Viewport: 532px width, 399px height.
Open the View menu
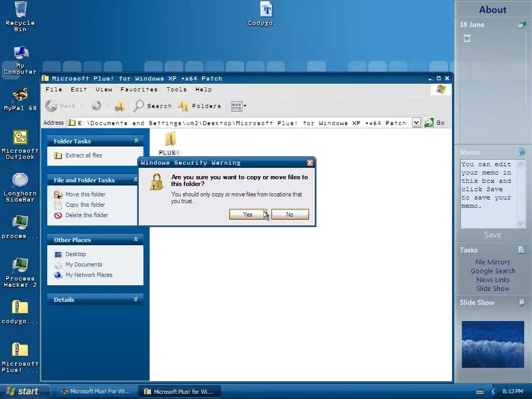(x=104, y=89)
